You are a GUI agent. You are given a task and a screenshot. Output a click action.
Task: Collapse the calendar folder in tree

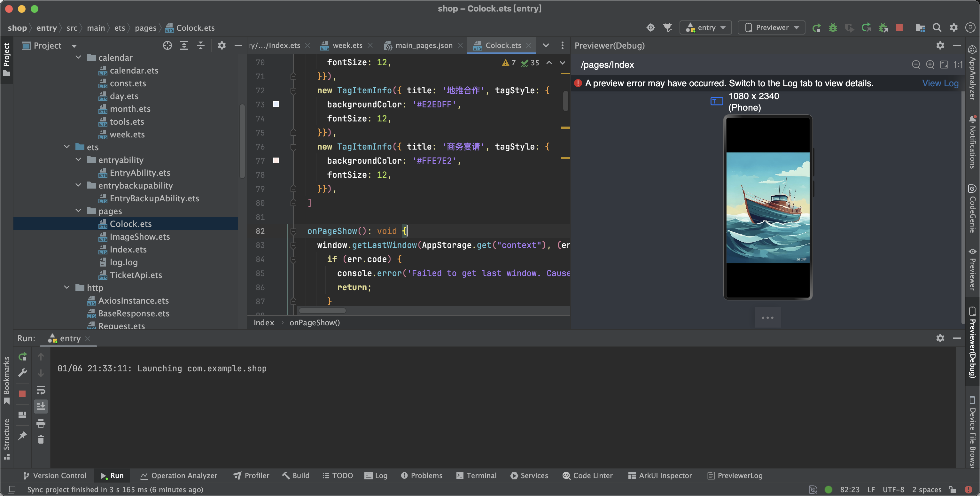pyautogui.click(x=78, y=58)
